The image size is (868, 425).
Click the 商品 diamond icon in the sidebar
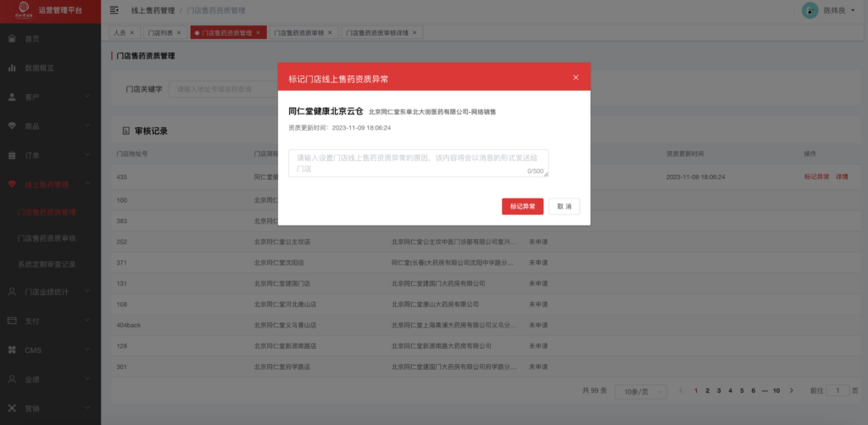click(12, 126)
